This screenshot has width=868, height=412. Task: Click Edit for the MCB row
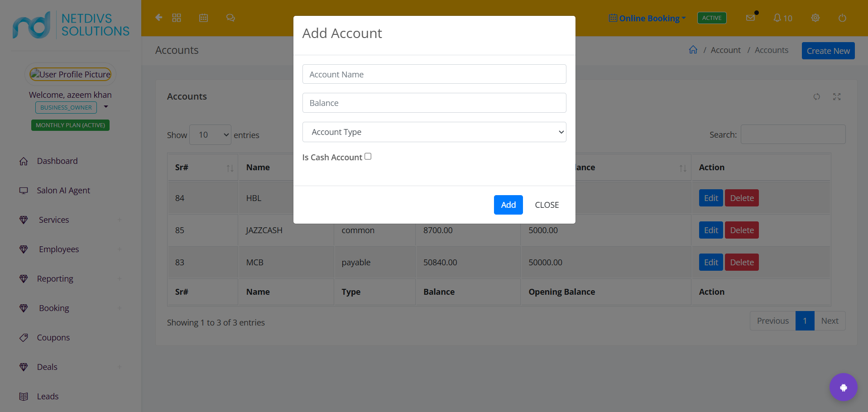[711, 262]
